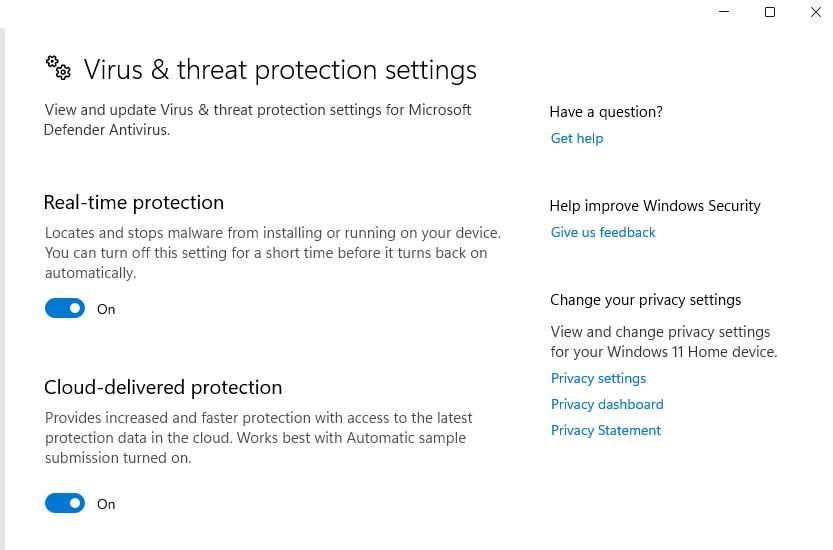Viewport: 833px width, 550px height.
Task: Select the Cloud-delivered protection heading
Action: 163,387
